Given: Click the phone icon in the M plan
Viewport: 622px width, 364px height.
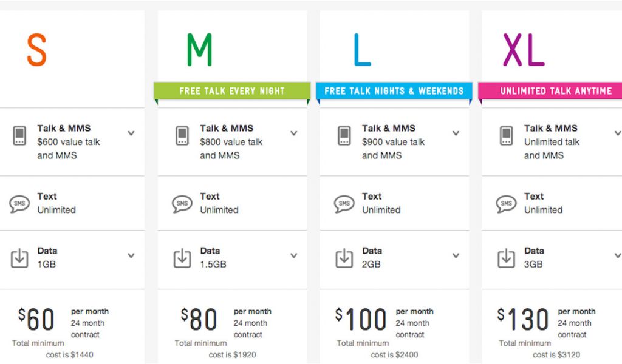Looking at the screenshot, I should tap(182, 135).
